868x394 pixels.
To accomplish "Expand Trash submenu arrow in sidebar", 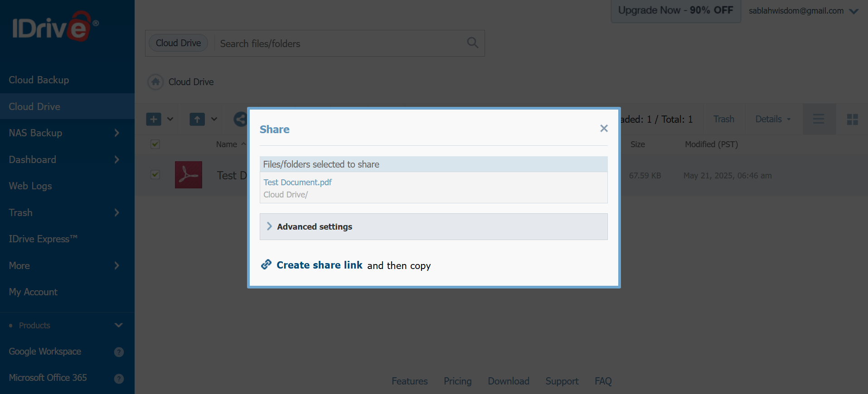I will tap(117, 212).
